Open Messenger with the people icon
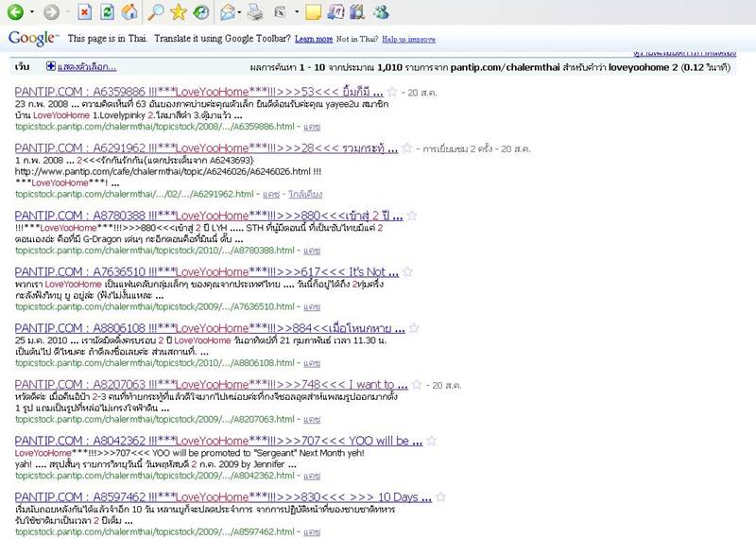This screenshot has width=756, height=539. pyautogui.click(x=381, y=12)
